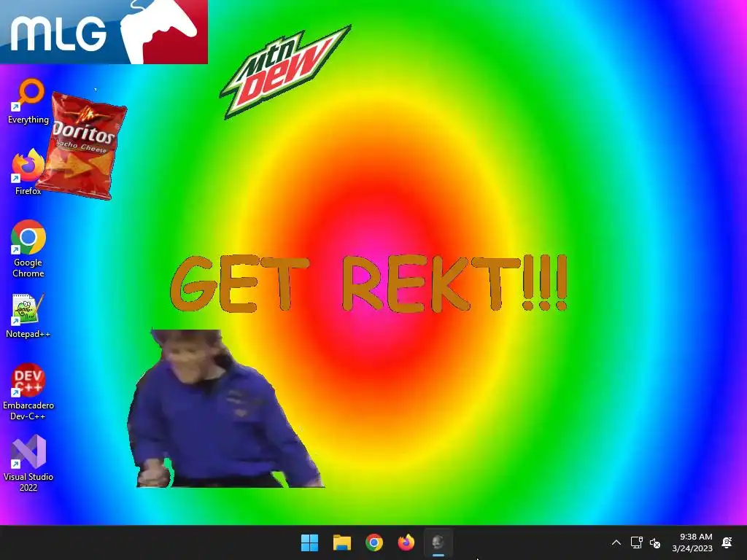Click the dancing person in blue shirt

(x=225, y=408)
